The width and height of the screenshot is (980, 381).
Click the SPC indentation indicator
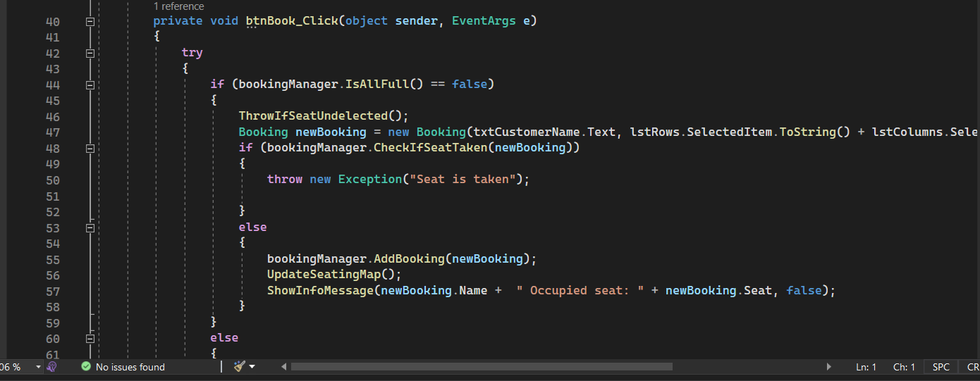(x=941, y=367)
